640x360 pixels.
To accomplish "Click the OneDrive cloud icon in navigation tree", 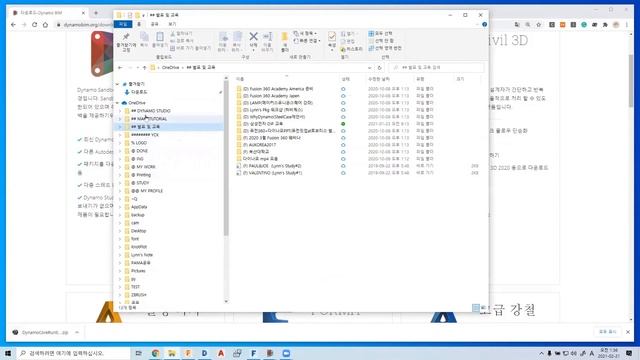I will (124, 103).
